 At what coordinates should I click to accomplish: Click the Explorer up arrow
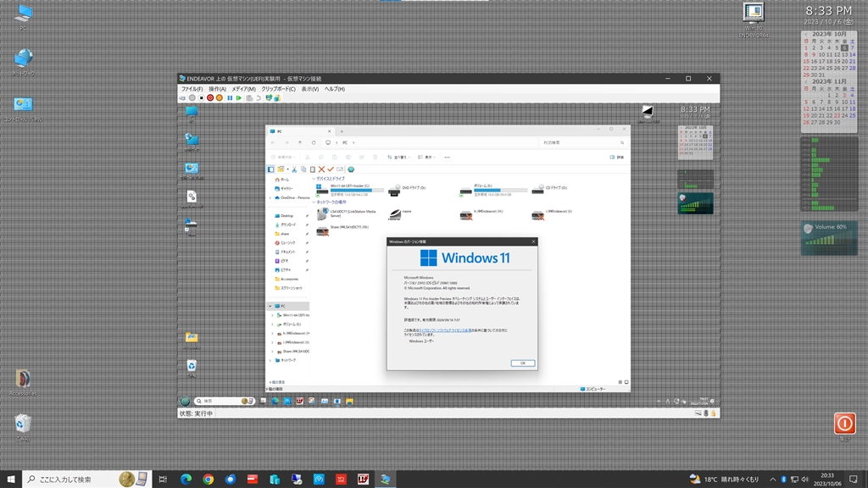pos(300,142)
